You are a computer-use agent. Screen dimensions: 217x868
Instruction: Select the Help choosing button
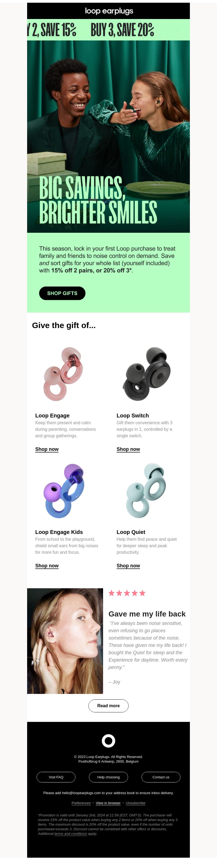tap(108, 777)
